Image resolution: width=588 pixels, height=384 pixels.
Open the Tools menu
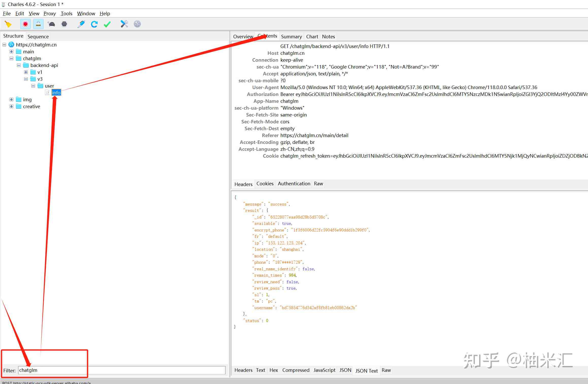[x=66, y=13]
